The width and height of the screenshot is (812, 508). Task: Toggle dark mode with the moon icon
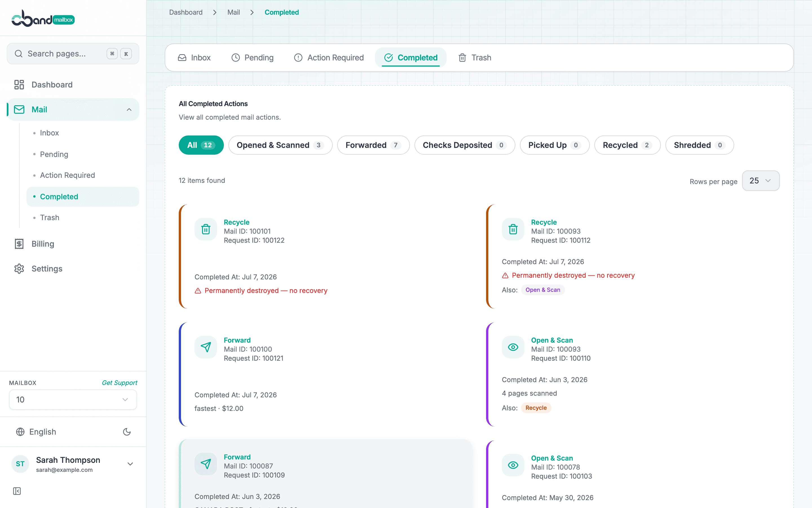pos(127,432)
